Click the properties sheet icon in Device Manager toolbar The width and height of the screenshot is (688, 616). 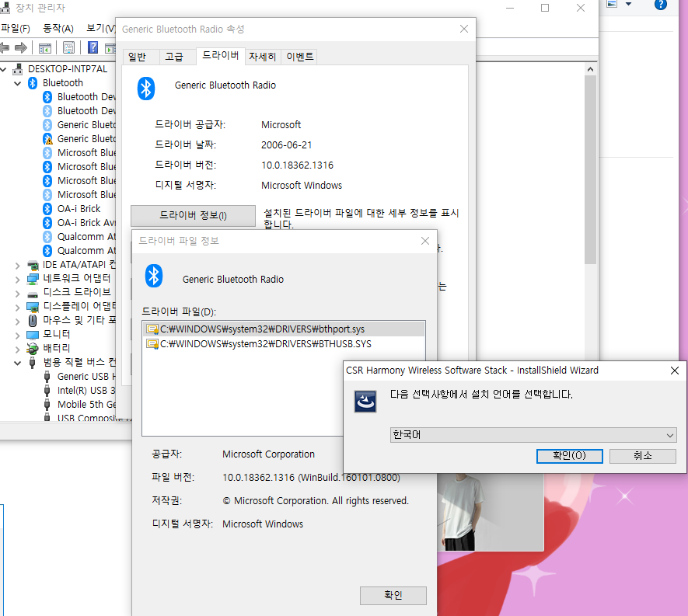tap(68, 47)
